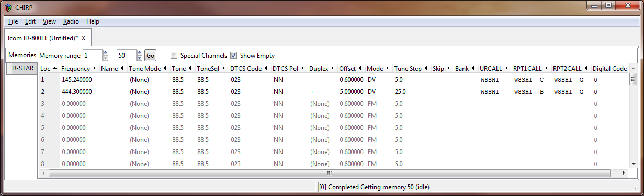Click the DTCS Code column header

click(250, 68)
